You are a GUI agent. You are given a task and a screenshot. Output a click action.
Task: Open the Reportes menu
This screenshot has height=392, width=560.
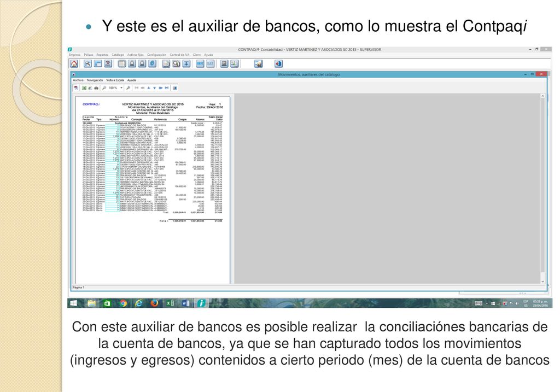(x=102, y=55)
